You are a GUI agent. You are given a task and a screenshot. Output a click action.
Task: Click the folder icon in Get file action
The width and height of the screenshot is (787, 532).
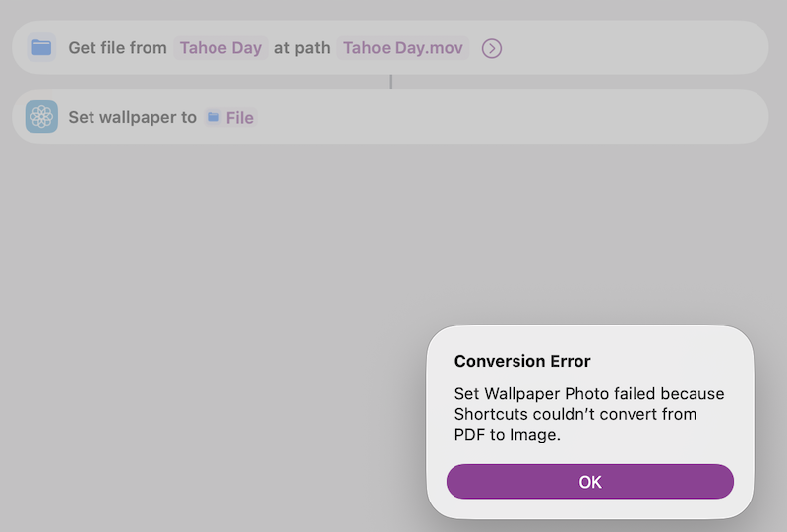tap(41, 47)
